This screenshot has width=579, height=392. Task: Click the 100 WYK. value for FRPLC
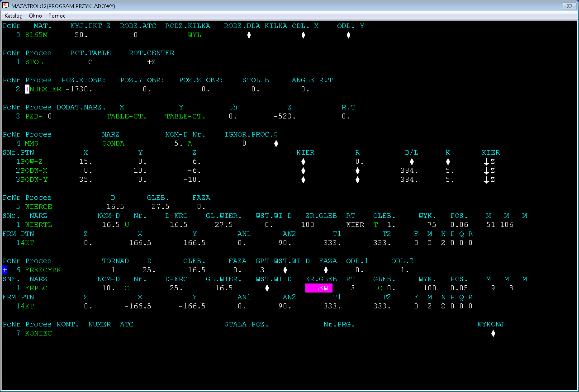coord(430,288)
